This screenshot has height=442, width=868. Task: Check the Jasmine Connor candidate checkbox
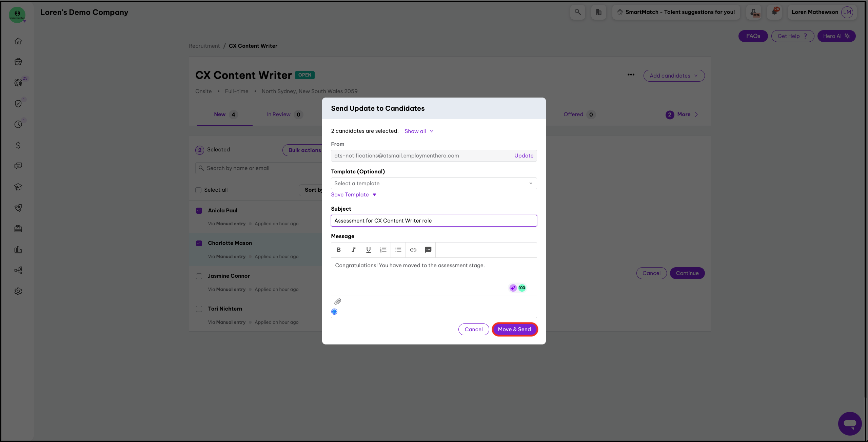click(199, 276)
